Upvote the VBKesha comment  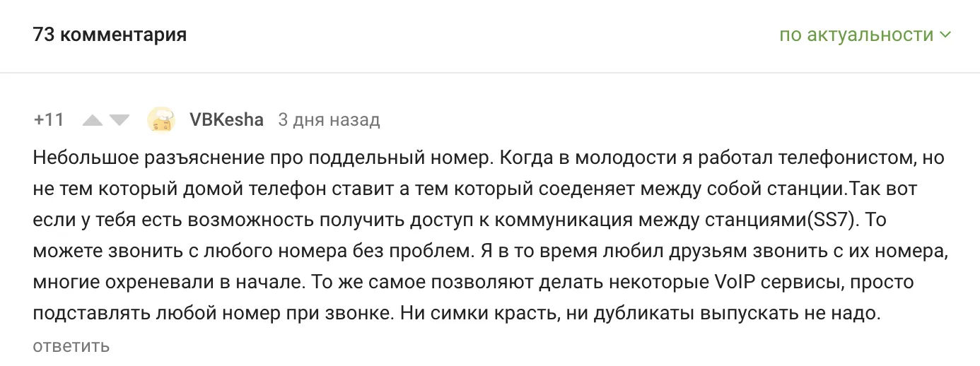[93, 121]
